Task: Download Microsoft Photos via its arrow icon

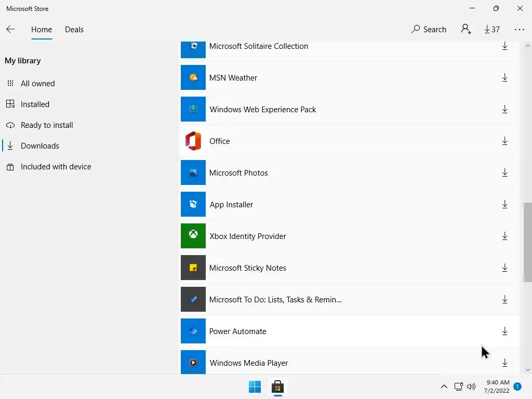Action: pos(504,172)
